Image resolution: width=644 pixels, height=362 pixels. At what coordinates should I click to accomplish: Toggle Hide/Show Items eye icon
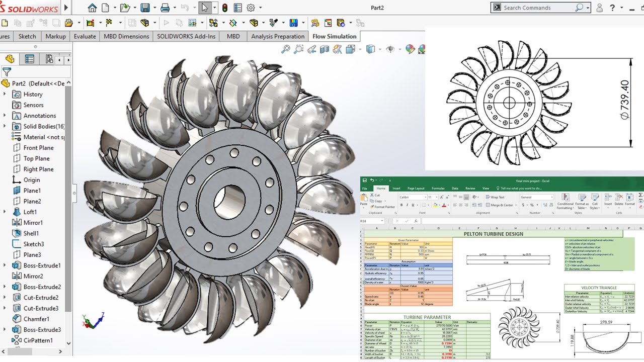click(390, 49)
